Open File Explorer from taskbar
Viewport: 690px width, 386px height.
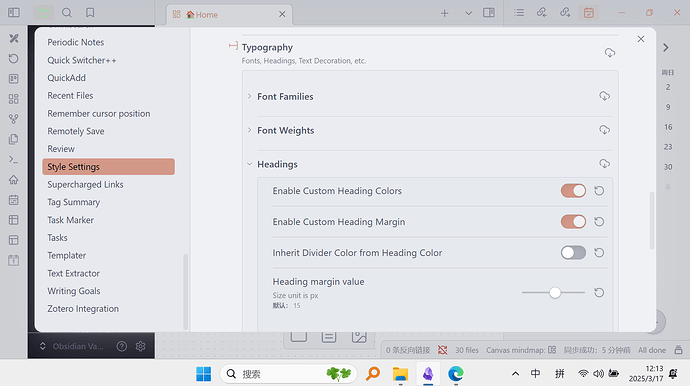click(x=400, y=374)
